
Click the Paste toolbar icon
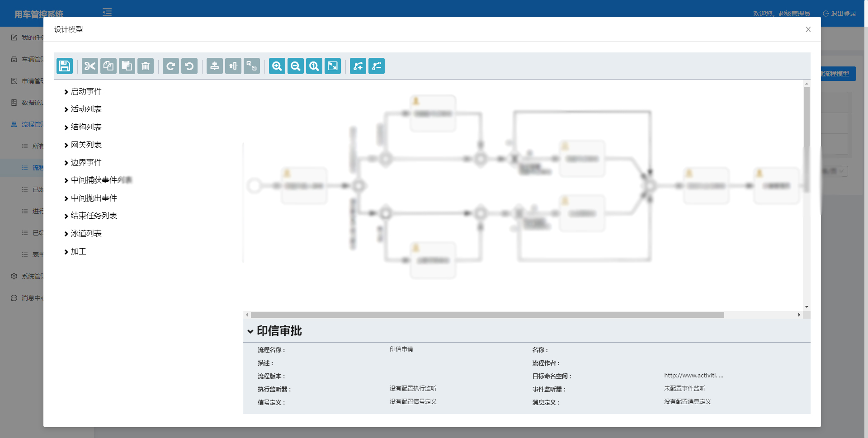pyautogui.click(x=127, y=66)
